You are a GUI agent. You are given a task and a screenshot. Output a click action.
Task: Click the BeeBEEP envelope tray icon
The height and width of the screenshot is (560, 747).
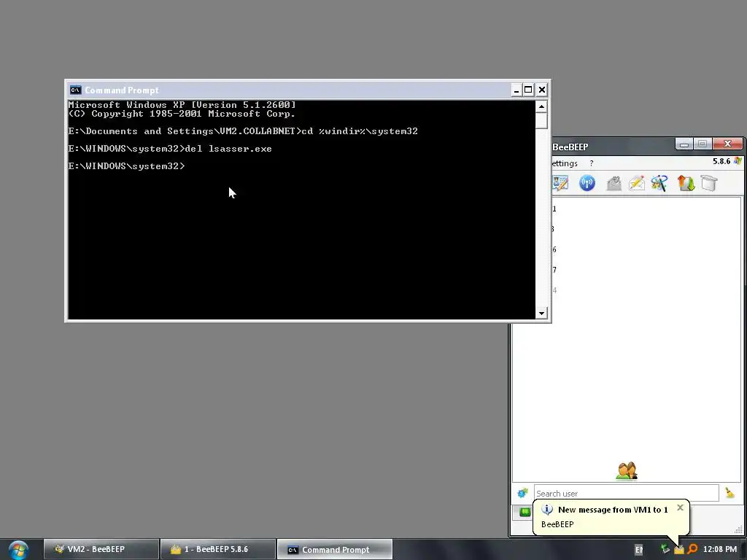tap(679, 550)
